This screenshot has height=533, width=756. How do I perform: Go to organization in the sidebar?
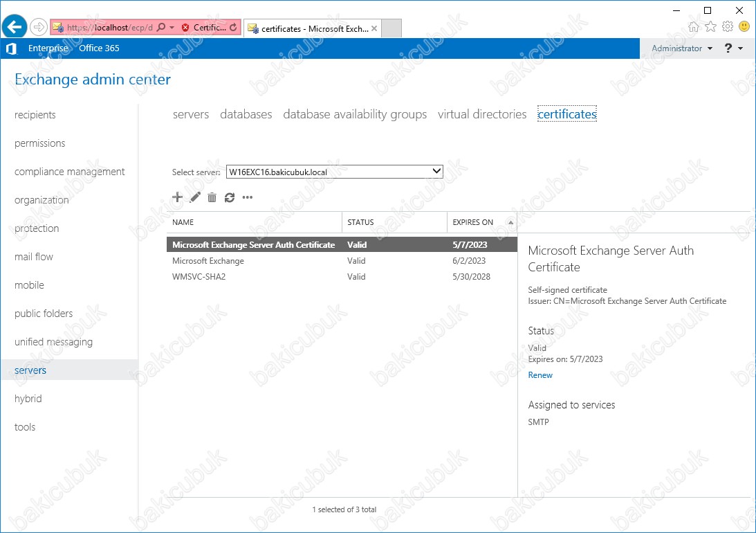click(x=42, y=200)
